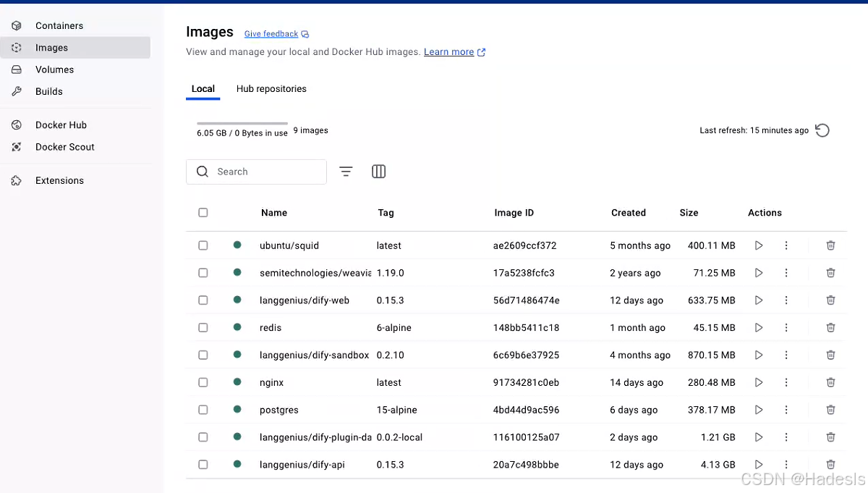Sort by the Size column header
The height and width of the screenshot is (493, 868).
[x=689, y=213]
